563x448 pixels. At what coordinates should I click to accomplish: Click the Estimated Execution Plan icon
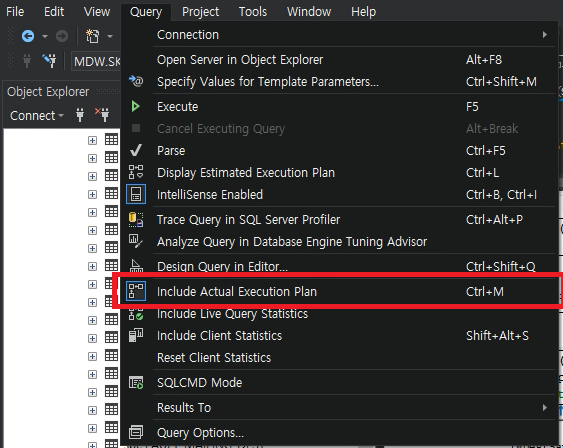(136, 172)
